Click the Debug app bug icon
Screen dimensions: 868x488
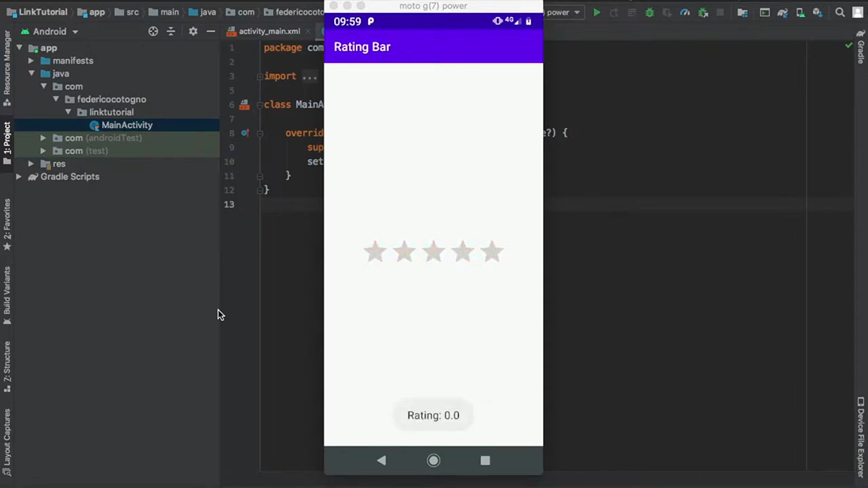650,13
